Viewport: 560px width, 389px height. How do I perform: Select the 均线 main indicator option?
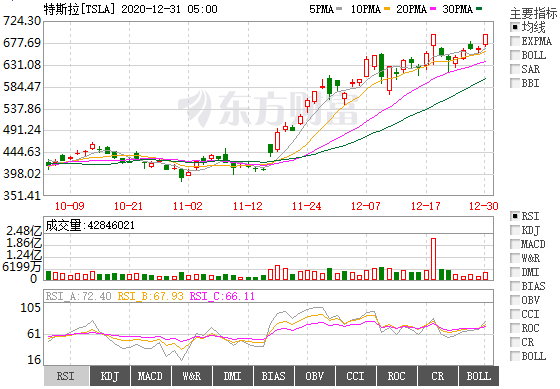tap(515, 27)
